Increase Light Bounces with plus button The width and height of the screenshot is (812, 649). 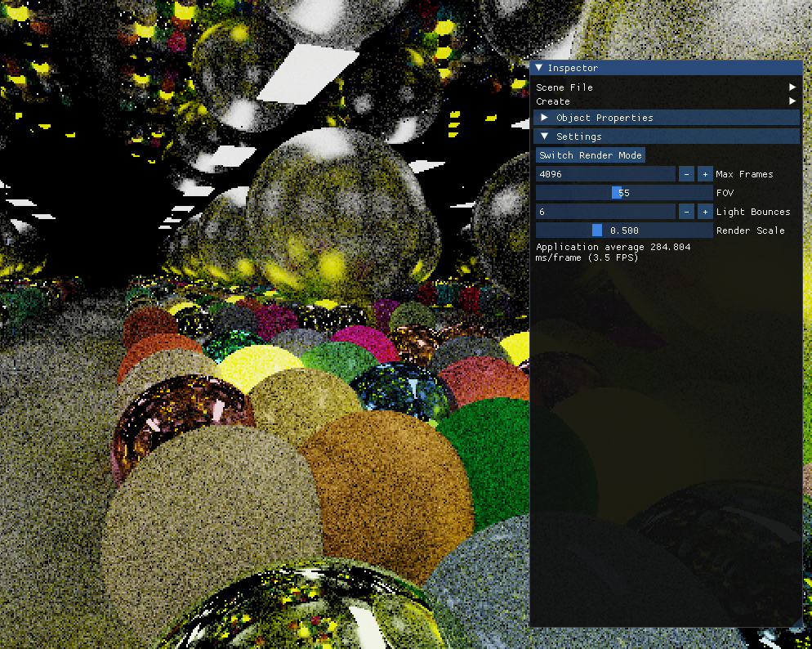pos(705,212)
